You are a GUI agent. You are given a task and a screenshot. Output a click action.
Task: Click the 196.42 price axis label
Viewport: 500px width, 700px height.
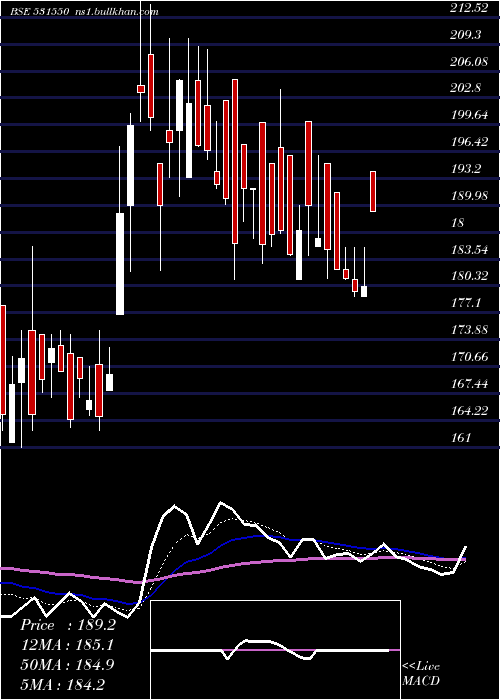click(x=468, y=142)
